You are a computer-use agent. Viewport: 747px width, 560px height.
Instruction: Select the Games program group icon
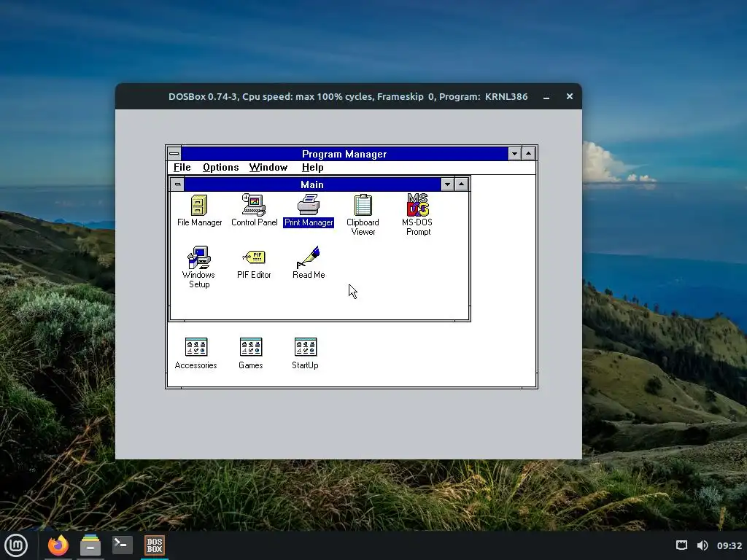coord(251,347)
